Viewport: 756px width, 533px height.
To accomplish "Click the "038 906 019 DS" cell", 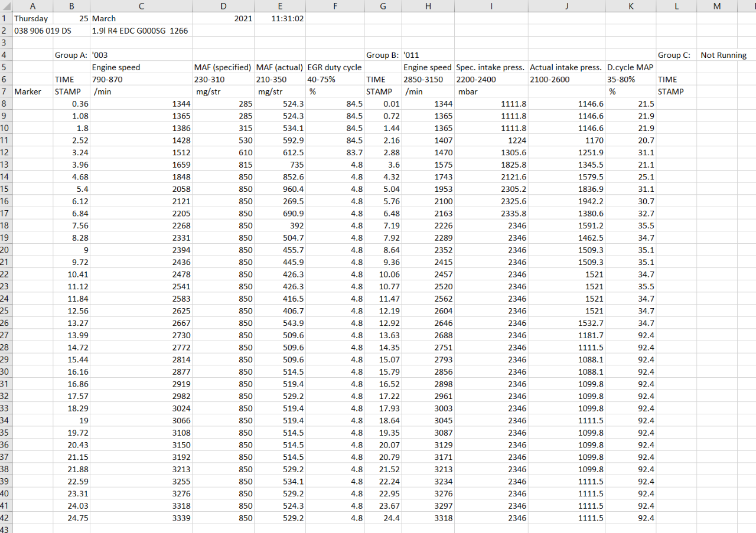I will [43, 31].
